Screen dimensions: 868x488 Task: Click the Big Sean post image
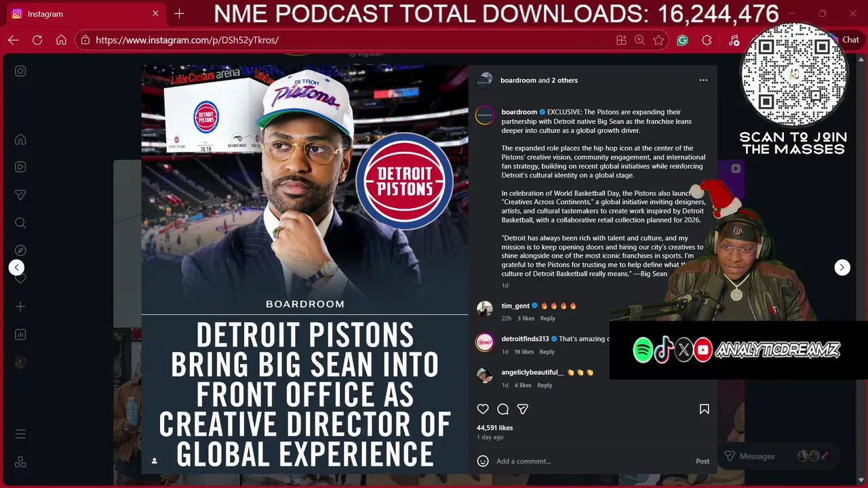tap(304, 269)
